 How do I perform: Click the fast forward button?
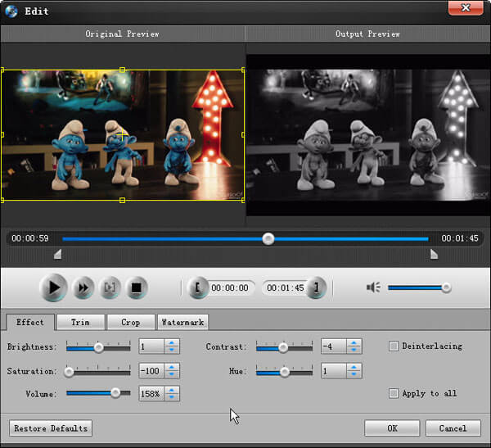(x=83, y=287)
